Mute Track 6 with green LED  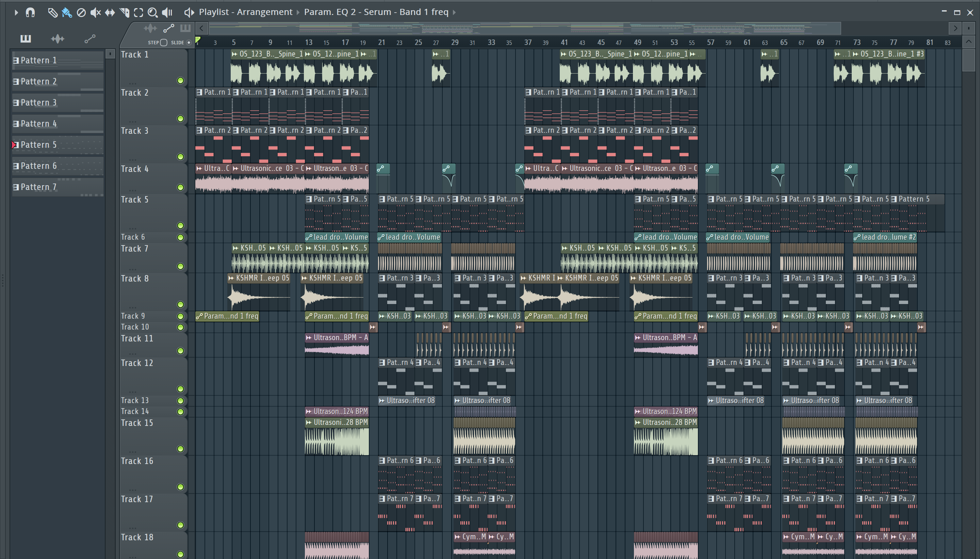[180, 237]
